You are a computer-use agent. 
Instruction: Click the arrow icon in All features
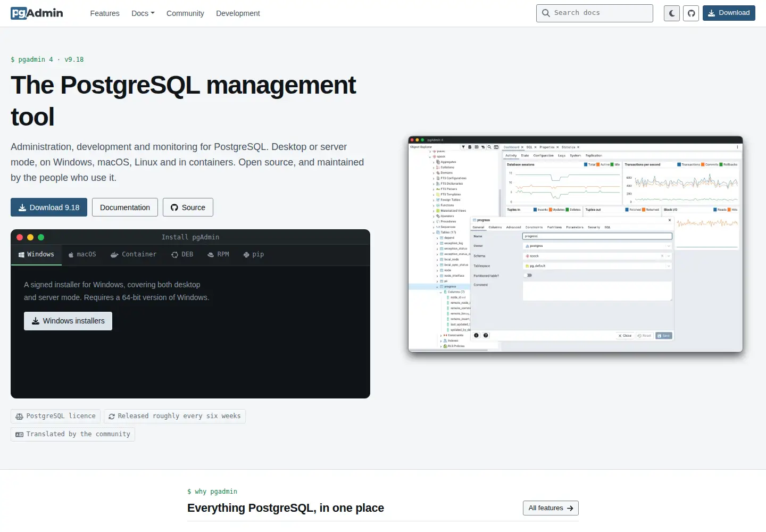[570, 508]
